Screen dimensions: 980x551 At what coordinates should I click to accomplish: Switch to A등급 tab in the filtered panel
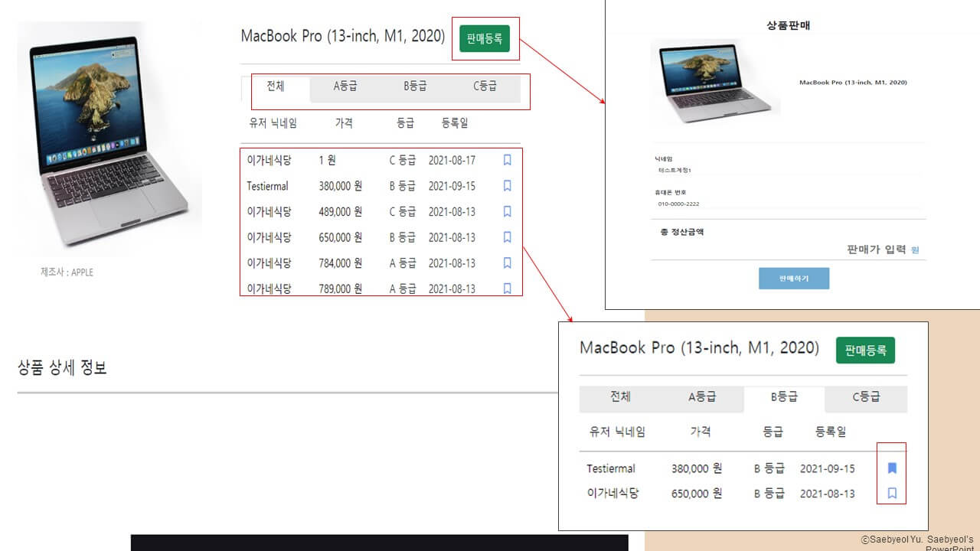(702, 397)
